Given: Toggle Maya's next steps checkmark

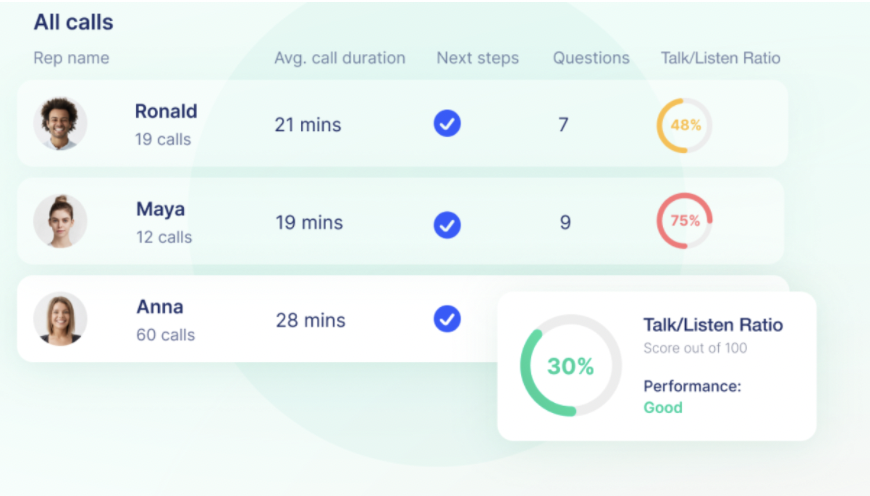Looking at the screenshot, I should point(447,224).
